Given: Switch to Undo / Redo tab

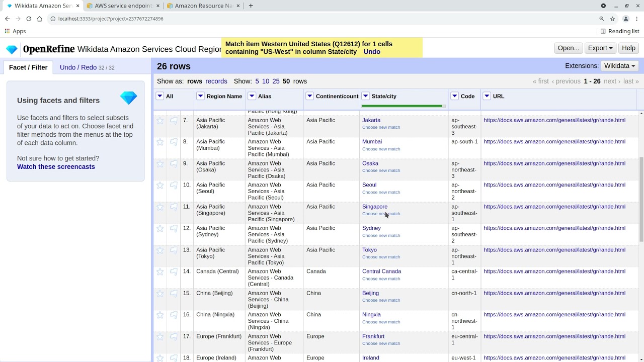Looking at the screenshot, I should 87,67.
